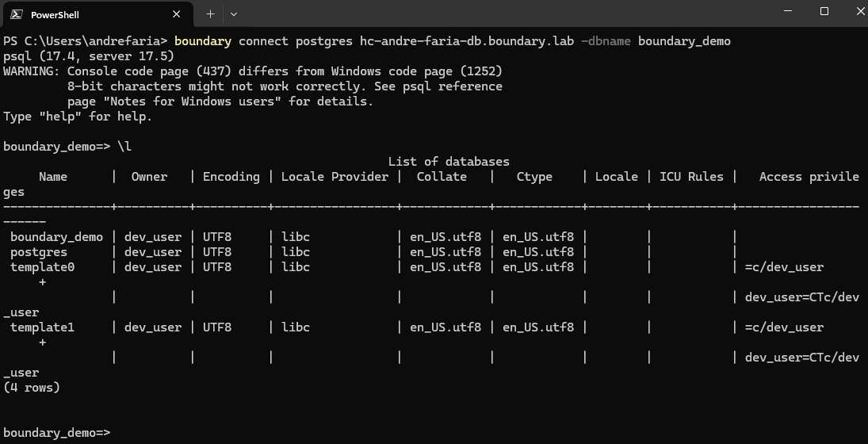The height and width of the screenshot is (444, 868).
Task: Click the "Locale Provider" column header
Action: point(335,177)
